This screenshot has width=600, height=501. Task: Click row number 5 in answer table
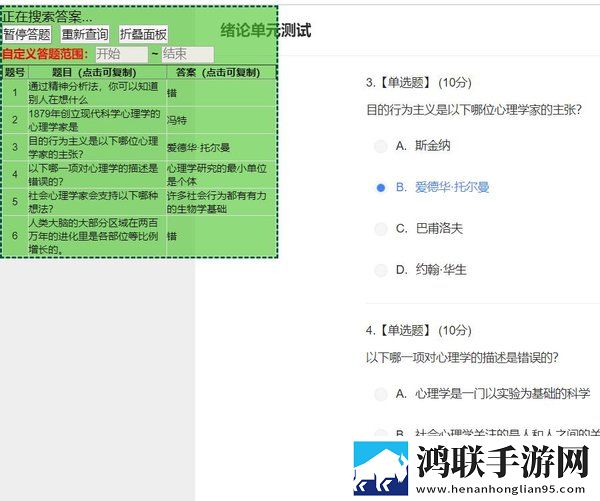[x=15, y=202]
